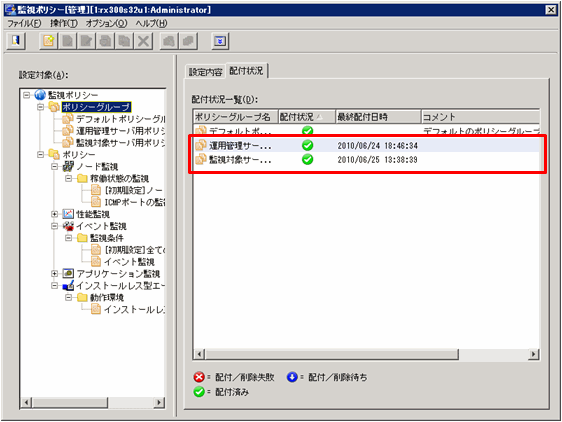Sort by 配付状況 column header
Screen dimensions: 562x422
pyautogui.click(x=307, y=117)
